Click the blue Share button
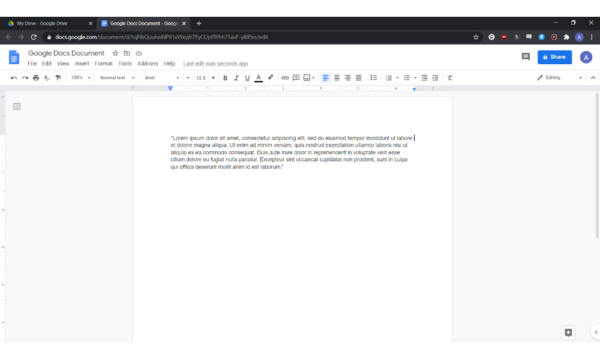Image resolution: width=600 pixels, height=360 pixels. click(554, 57)
